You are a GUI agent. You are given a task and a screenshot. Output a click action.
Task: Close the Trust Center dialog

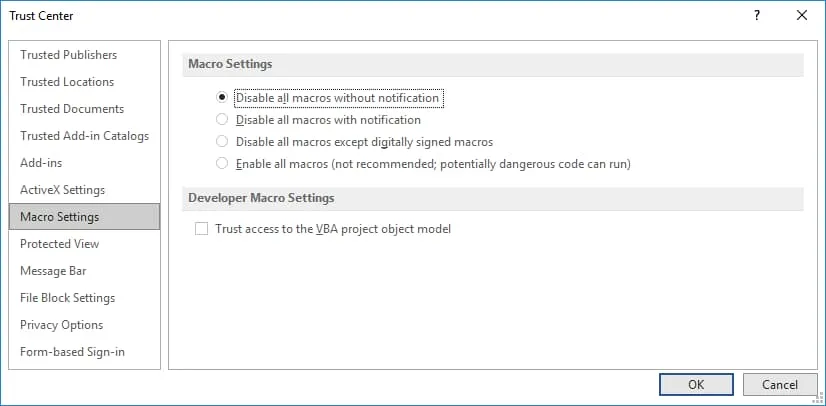pyautogui.click(x=801, y=15)
